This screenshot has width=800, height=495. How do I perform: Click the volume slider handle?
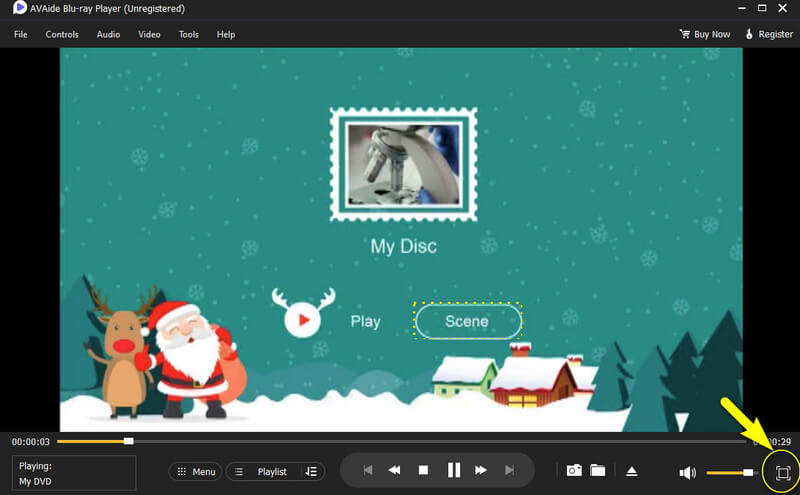pyautogui.click(x=748, y=473)
